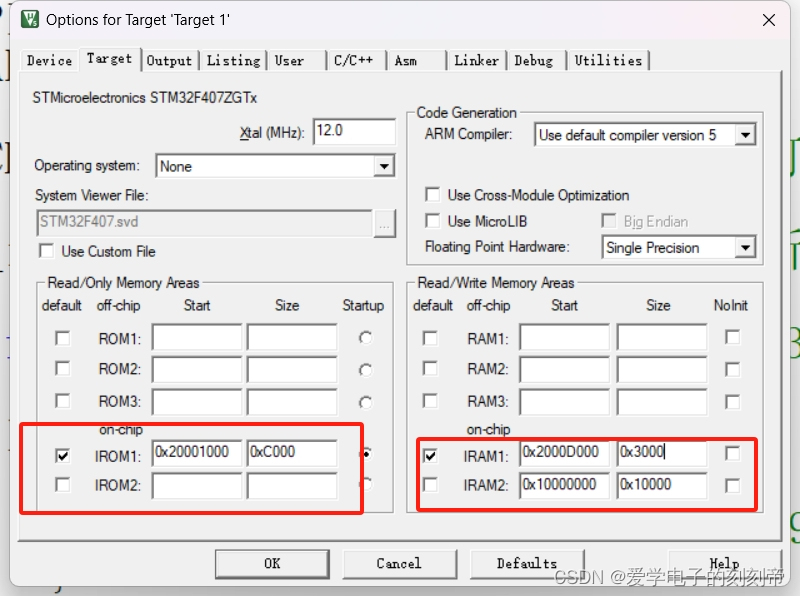Go to the Listing tab
The height and width of the screenshot is (596, 800).
pos(233,61)
